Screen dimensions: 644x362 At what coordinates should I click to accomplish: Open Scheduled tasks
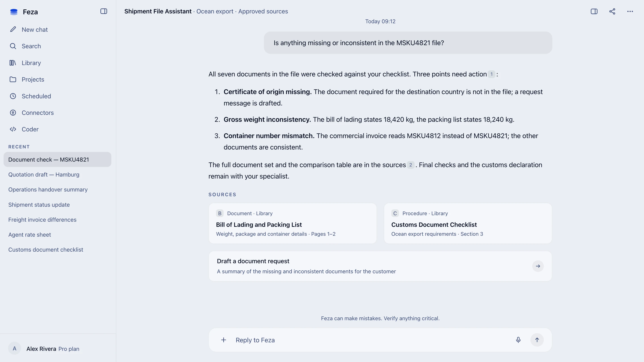coord(58,96)
